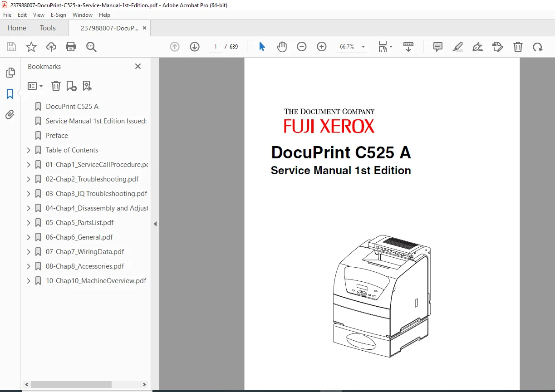Open the bookmarks options dropdown menu
The height and width of the screenshot is (392, 555).
coord(35,86)
